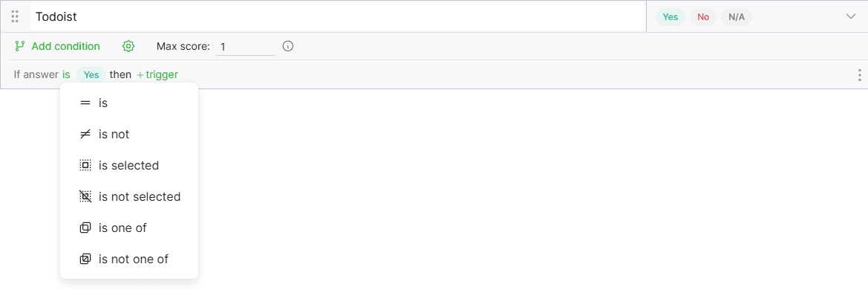This screenshot has width=868, height=290.
Task: Click the '+ trigger' link
Action: (x=157, y=74)
